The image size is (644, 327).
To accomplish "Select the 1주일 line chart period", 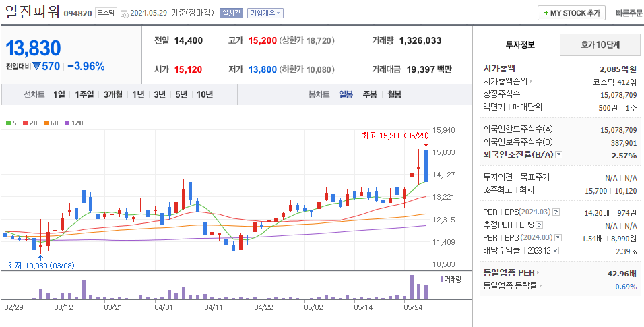I will point(84,94).
